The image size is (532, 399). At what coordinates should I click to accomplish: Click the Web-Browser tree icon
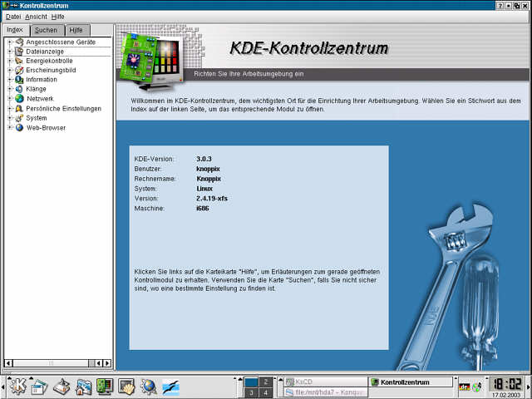19,127
